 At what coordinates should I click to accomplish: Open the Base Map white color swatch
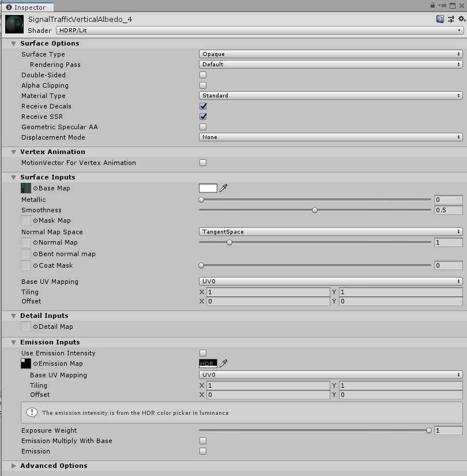coord(208,188)
